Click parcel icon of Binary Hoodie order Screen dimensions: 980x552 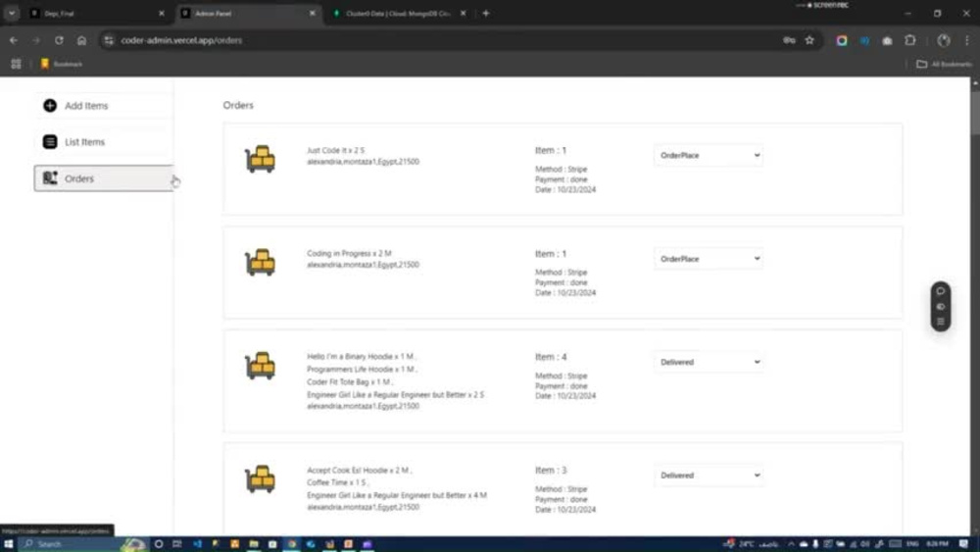pyautogui.click(x=260, y=365)
